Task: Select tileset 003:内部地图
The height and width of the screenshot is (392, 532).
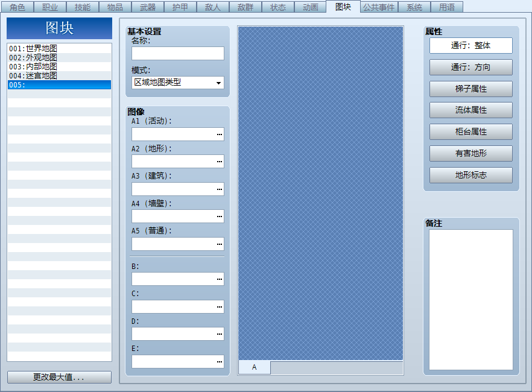Action: coord(59,66)
